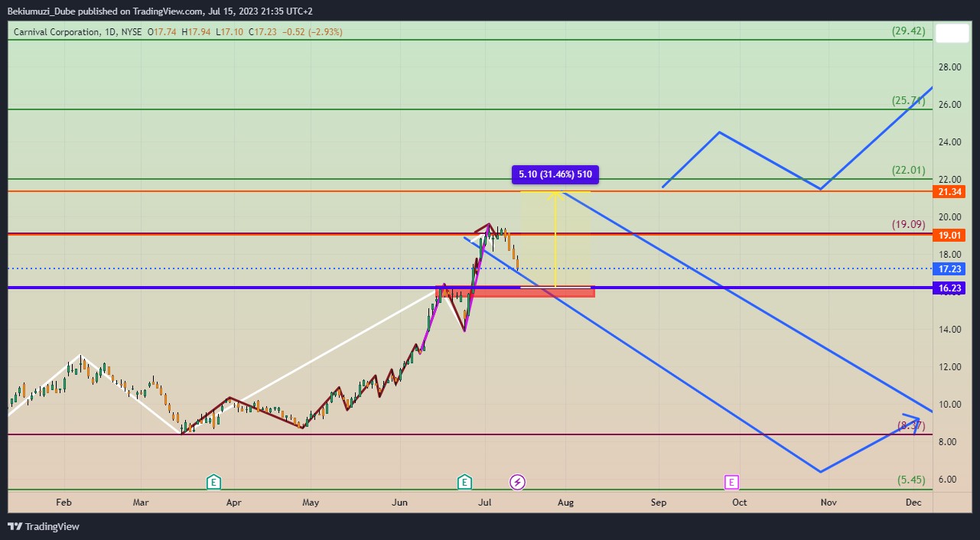Click the 17.23 current price label
This screenshot has width=980, height=540.
point(949,269)
